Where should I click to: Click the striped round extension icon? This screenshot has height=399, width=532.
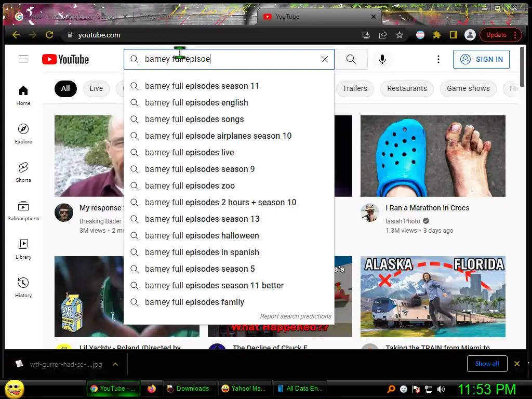pos(420,35)
